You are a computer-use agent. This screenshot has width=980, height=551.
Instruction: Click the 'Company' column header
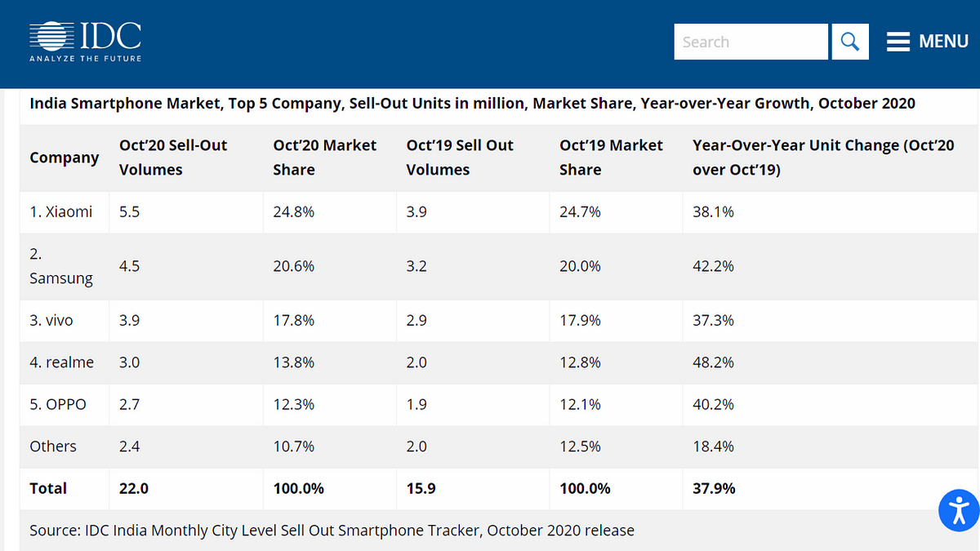(65, 158)
